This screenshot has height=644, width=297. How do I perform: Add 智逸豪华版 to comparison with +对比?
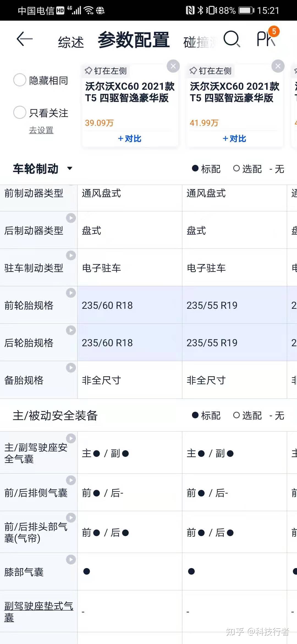point(130,138)
